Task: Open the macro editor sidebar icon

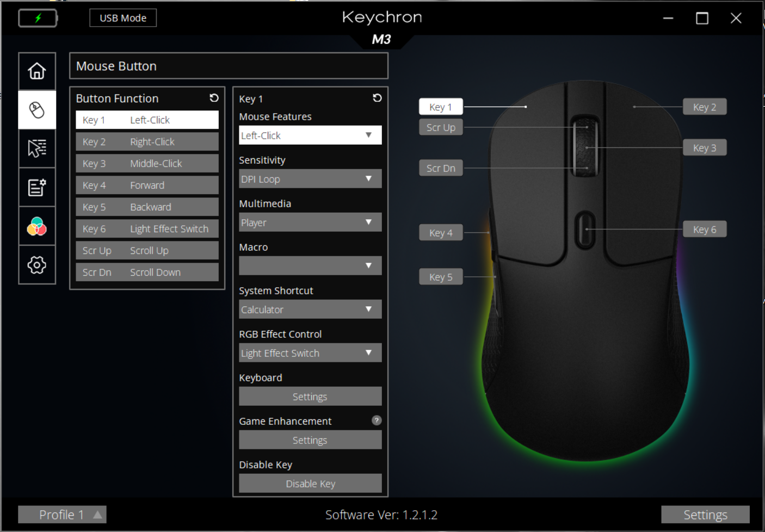Action: (37, 187)
